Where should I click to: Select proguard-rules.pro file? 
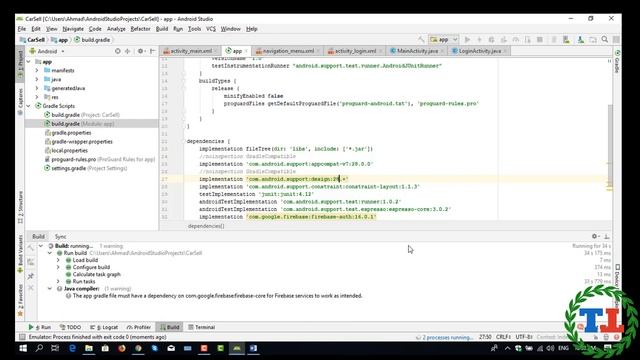tap(100, 159)
